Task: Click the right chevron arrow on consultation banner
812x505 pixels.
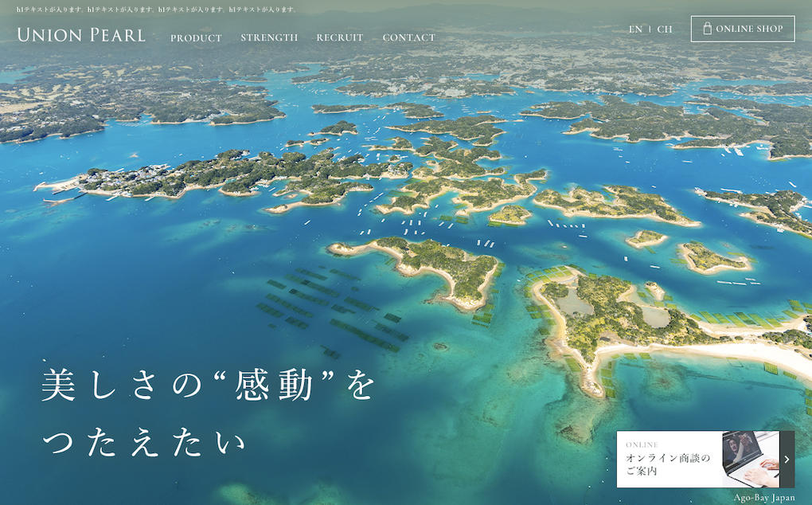Action: pyautogui.click(x=787, y=459)
